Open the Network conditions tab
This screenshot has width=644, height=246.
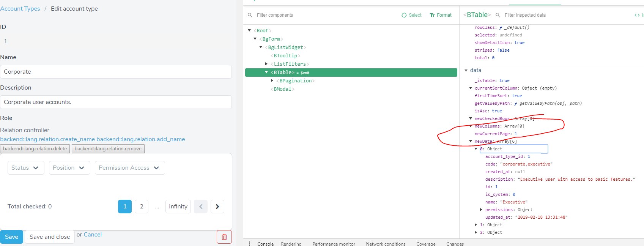(x=386, y=244)
